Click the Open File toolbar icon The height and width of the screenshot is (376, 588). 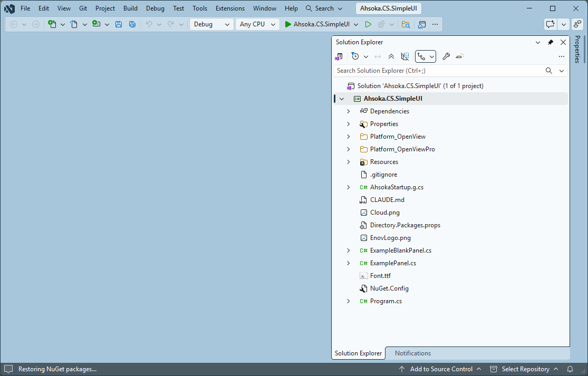(x=74, y=24)
